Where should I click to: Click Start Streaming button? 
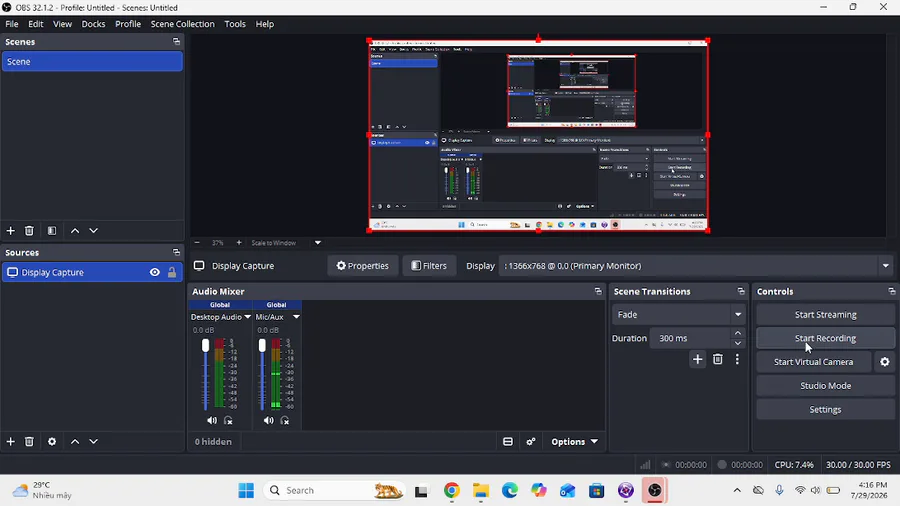coord(825,314)
